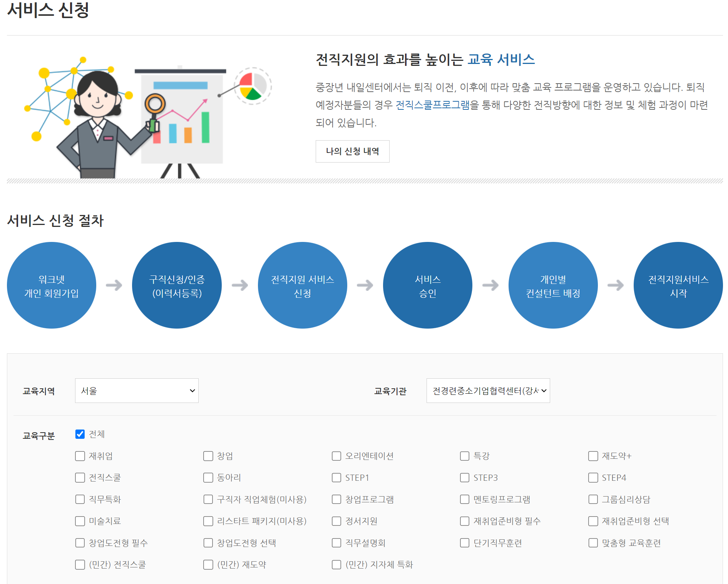The image size is (728, 584).
Task: Check the 재취업 checkbox
Action: [80, 456]
